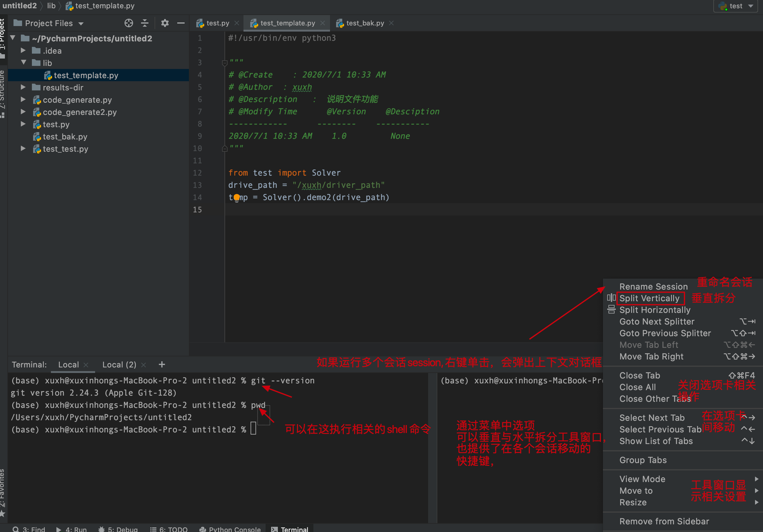This screenshot has height=532, width=763.
Task: Close the Local (2) terminal session
Action: (x=144, y=365)
